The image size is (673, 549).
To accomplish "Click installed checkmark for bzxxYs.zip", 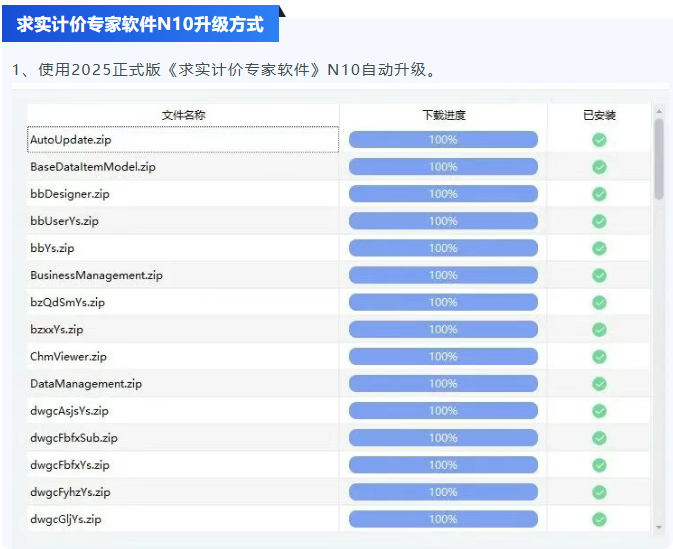I will tap(599, 329).
